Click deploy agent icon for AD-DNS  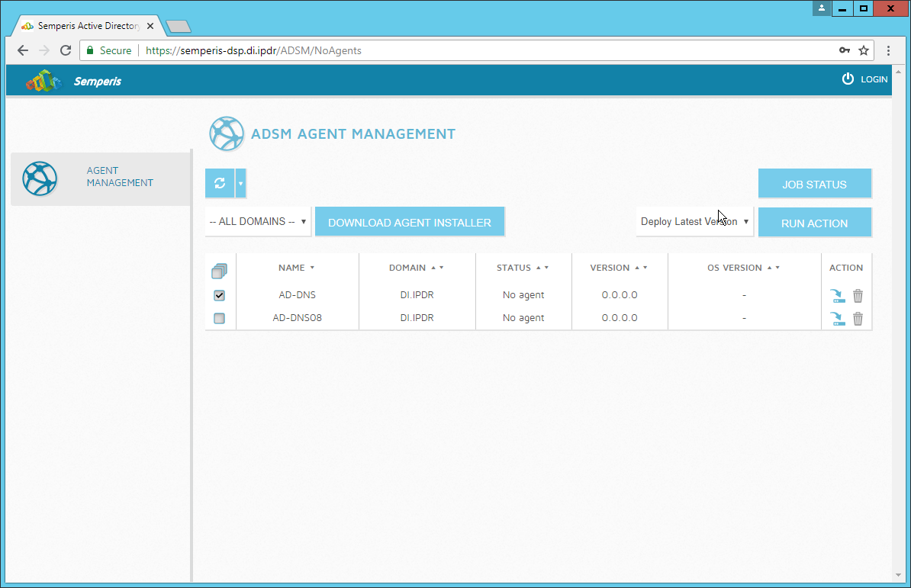coord(839,296)
